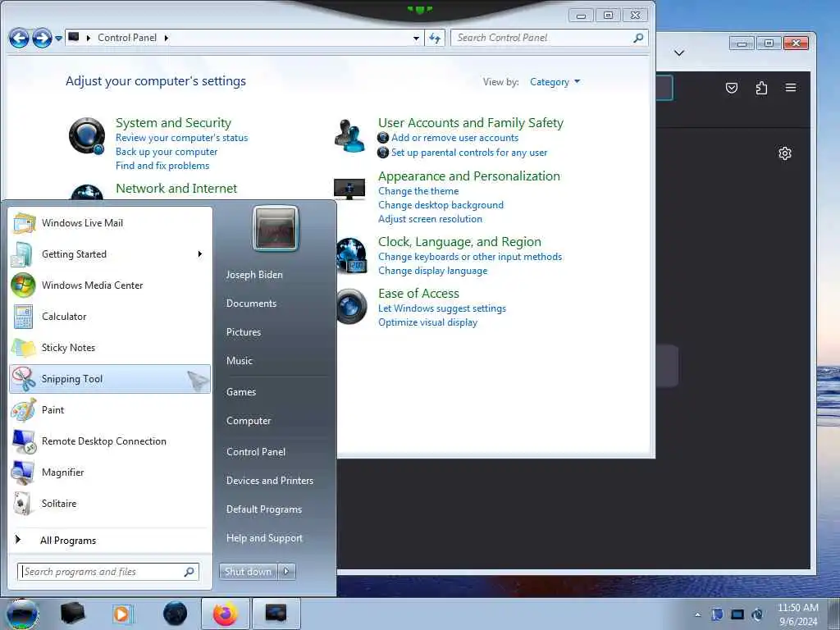
Task: Go back in Control Panel
Action: pyautogui.click(x=19, y=38)
